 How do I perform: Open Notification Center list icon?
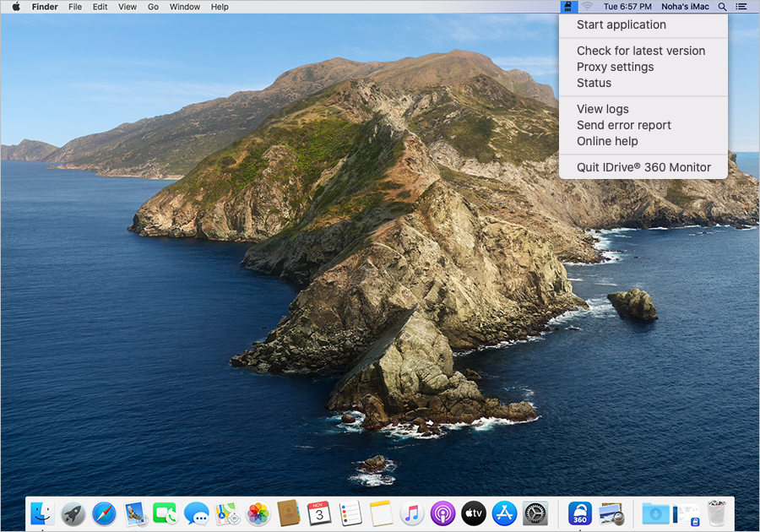pos(741,7)
